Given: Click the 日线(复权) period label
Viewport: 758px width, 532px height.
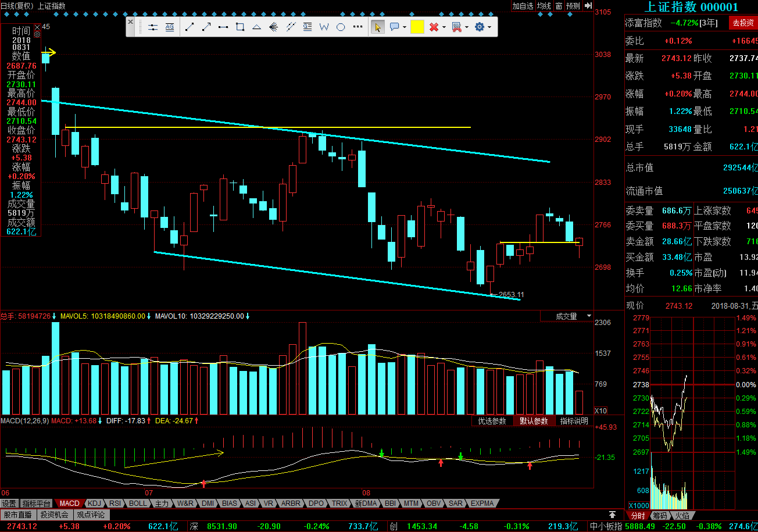Looking at the screenshot, I should 17,6.
